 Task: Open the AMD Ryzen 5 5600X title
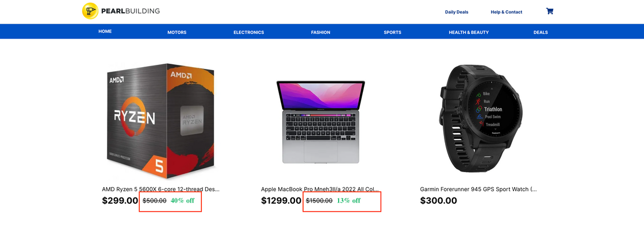tap(160, 189)
